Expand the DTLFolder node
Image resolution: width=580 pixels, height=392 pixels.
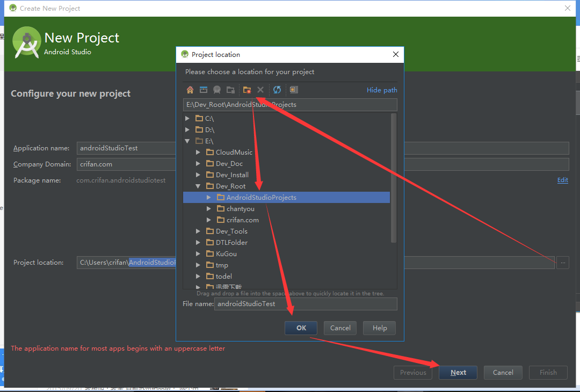coord(198,243)
